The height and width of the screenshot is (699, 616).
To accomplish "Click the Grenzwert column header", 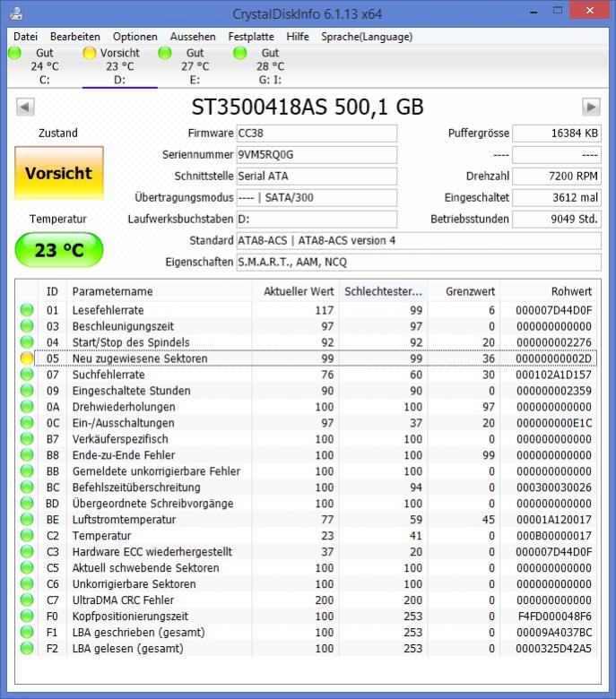I will [x=464, y=291].
